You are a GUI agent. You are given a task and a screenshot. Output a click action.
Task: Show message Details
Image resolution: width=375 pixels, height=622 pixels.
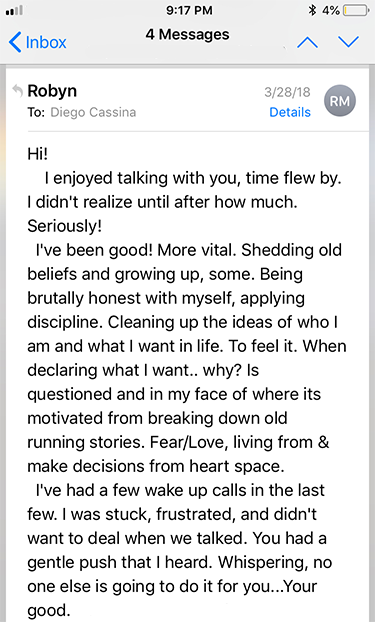pyautogui.click(x=290, y=112)
